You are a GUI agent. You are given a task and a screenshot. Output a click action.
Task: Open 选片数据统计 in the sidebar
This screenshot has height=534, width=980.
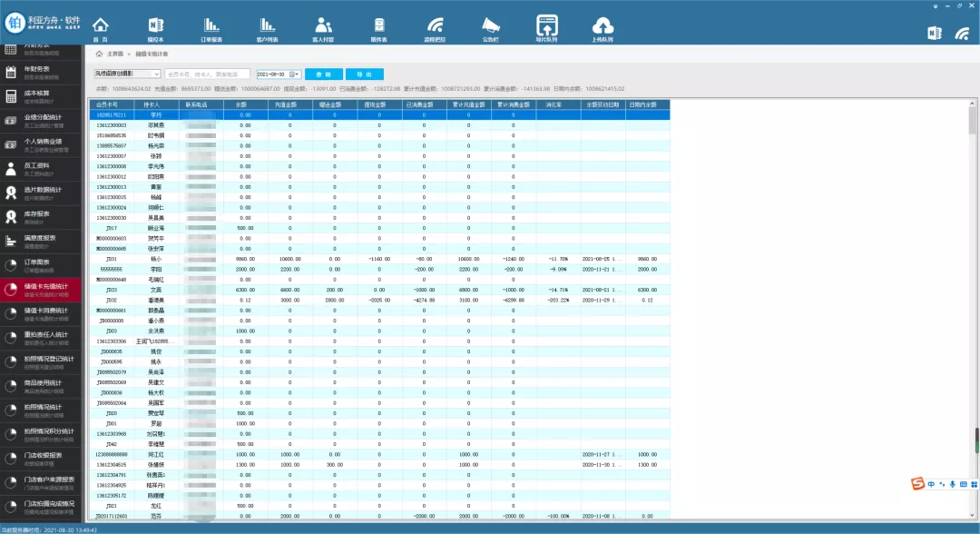(x=41, y=193)
